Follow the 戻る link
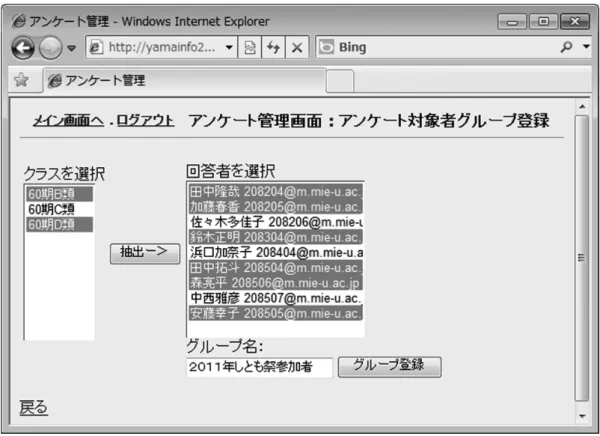 pyautogui.click(x=34, y=407)
